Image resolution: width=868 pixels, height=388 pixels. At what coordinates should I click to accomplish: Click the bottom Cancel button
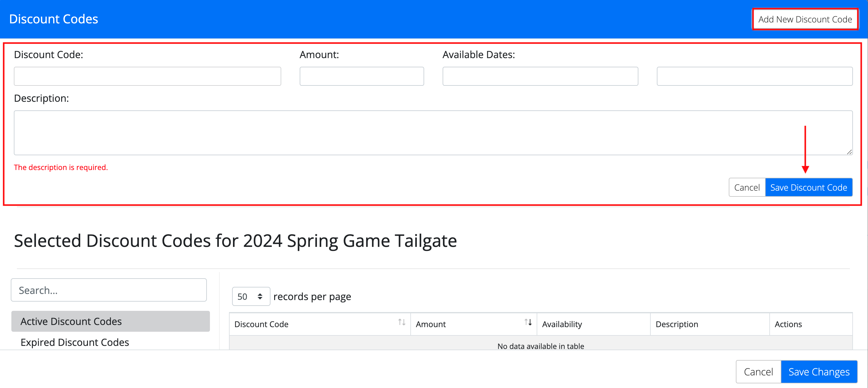point(758,371)
